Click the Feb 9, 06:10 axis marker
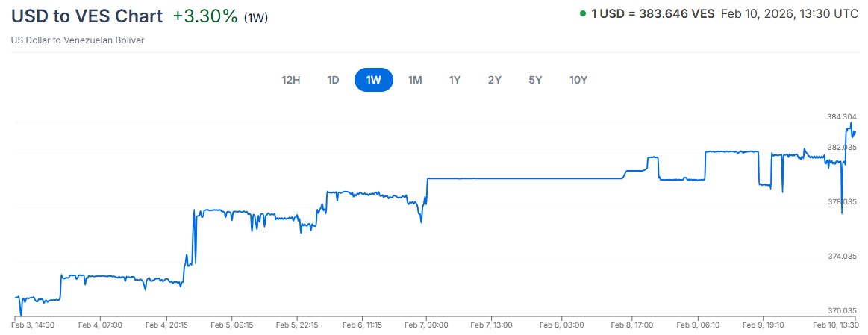Image resolution: width=868 pixels, height=335 pixels. pyautogui.click(x=698, y=325)
